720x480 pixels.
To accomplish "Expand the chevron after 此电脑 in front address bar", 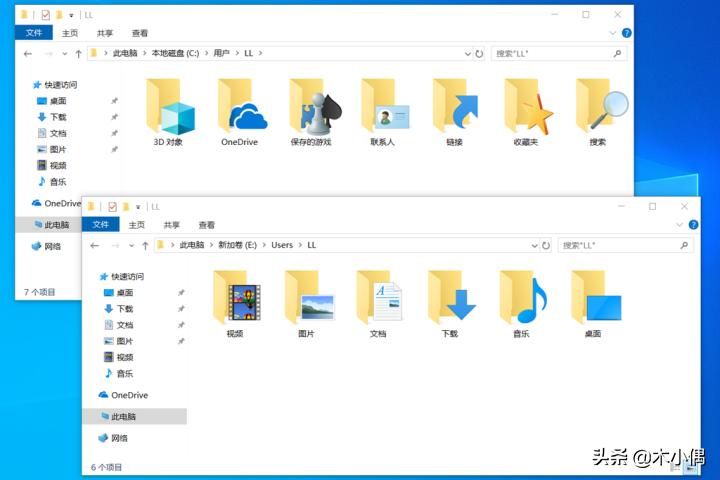I will coord(211,245).
